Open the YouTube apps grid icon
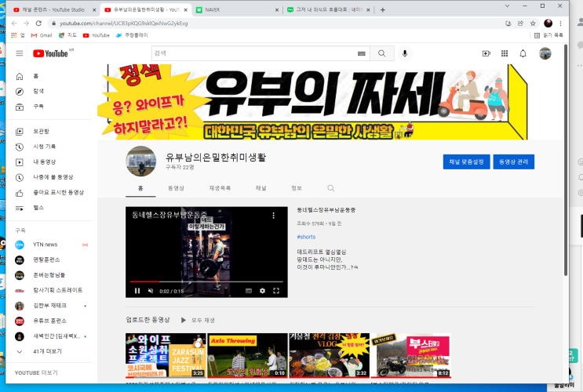 point(505,53)
